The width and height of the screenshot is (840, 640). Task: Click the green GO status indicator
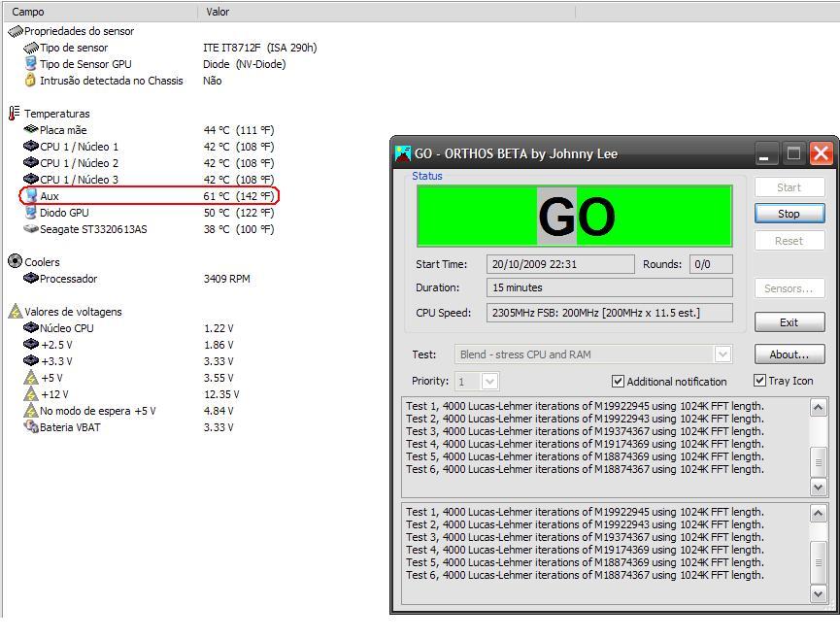574,216
